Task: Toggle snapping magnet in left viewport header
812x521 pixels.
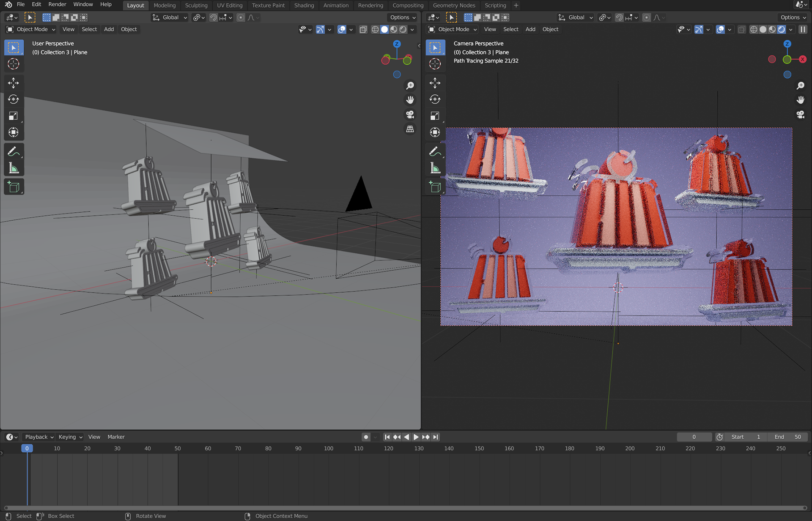Action: click(x=214, y=17)
